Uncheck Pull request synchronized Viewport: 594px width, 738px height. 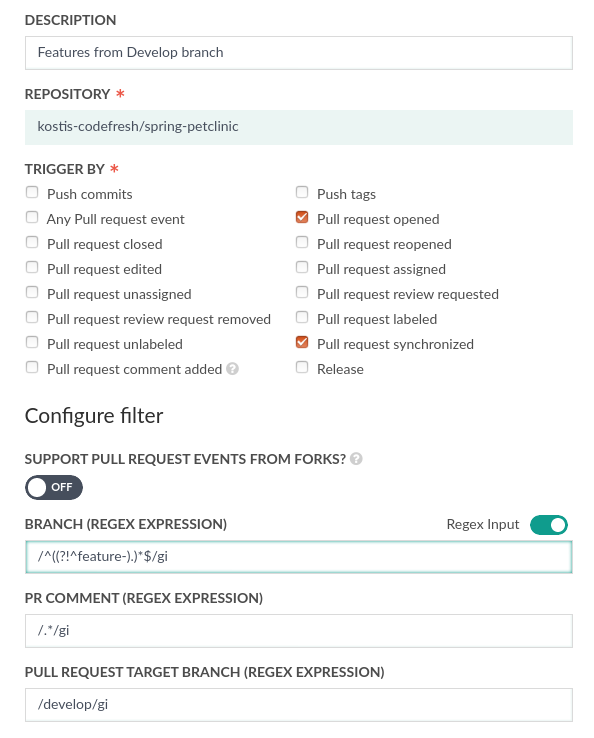click(x=302, y=343)
